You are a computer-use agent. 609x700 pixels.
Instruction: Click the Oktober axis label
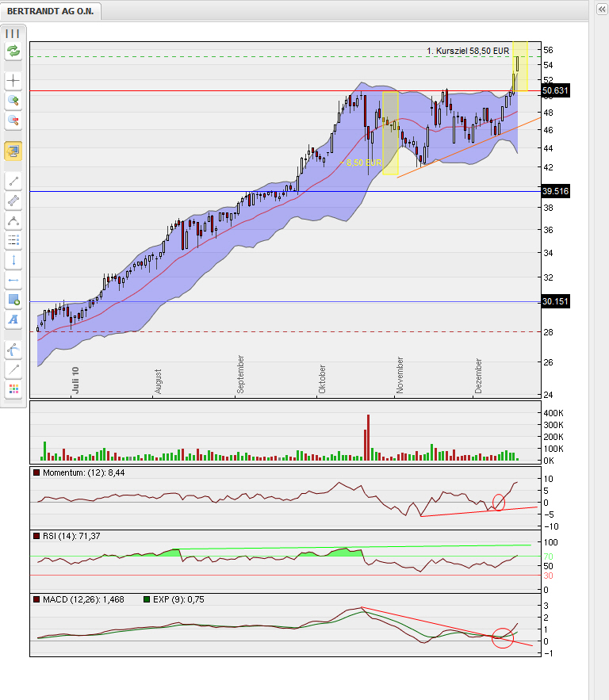(322, 380)
